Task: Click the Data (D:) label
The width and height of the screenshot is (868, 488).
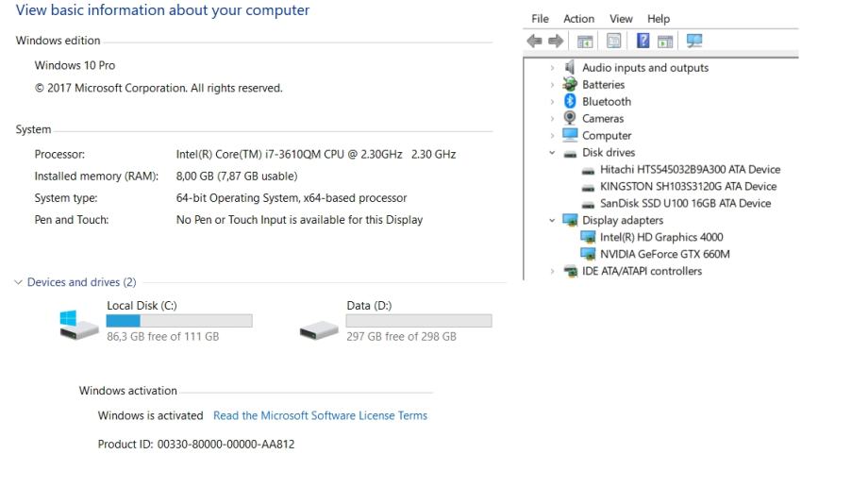Action: (x=369, y=305)
